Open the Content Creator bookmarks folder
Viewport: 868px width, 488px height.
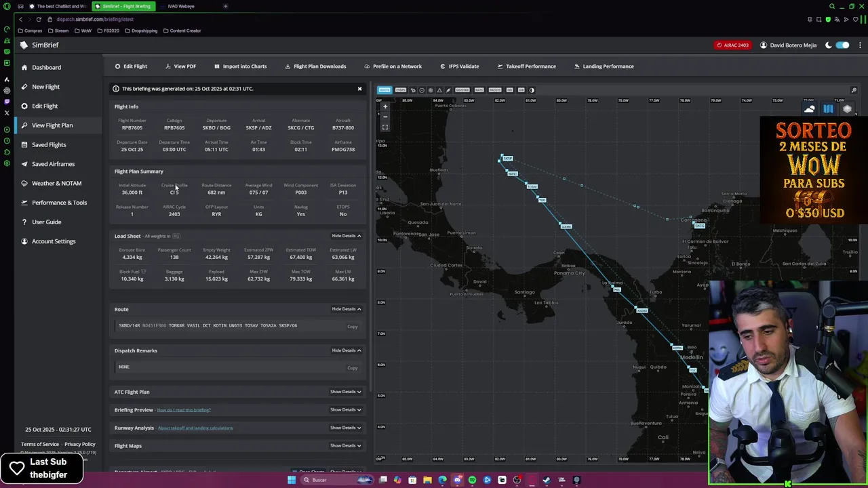(x=182, y=30)
